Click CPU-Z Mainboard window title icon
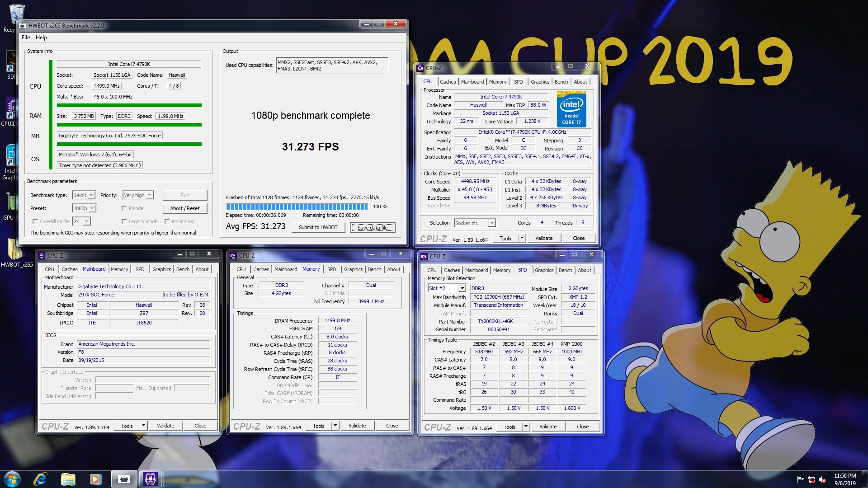This screenshot has width=868, height=488. click(x=42, y=255)
